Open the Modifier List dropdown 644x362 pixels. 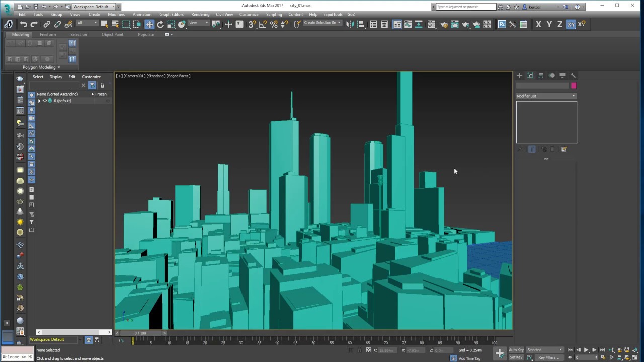(x=546, y=96)
